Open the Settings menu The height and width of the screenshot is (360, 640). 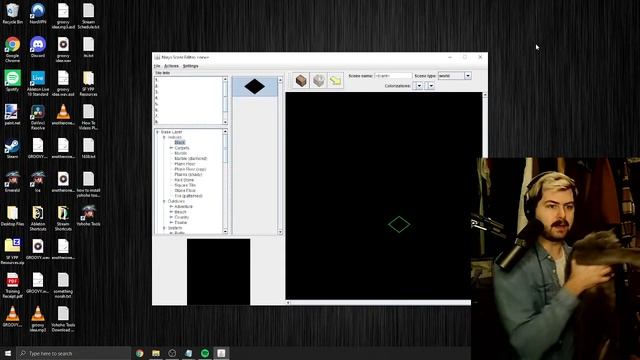190,66
